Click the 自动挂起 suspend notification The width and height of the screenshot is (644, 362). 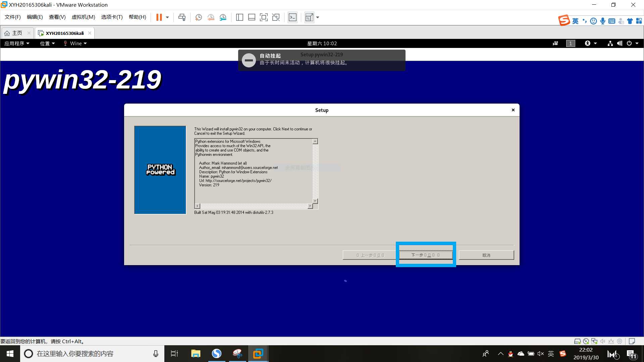coord(322,60)
